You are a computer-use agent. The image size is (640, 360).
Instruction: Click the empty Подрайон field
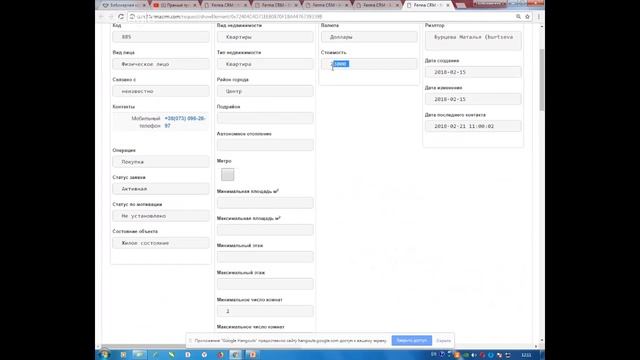pos(265,118)
